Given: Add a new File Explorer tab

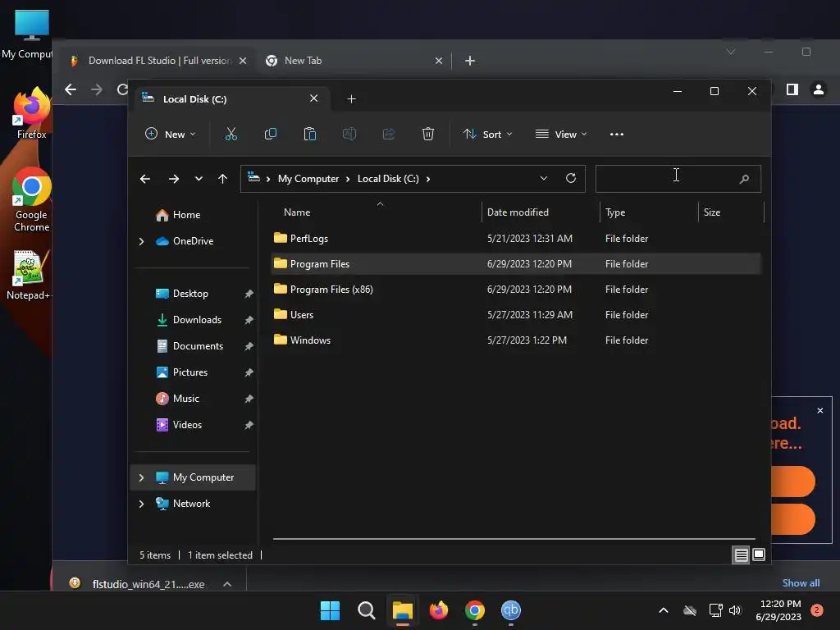Looking at the screenshot, I should (351, 99).
